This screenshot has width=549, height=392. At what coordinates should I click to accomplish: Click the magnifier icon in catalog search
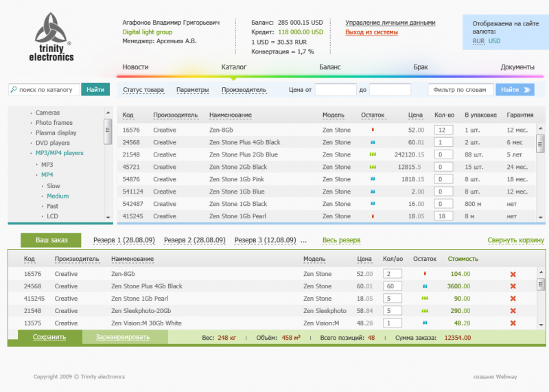point(14,90)
